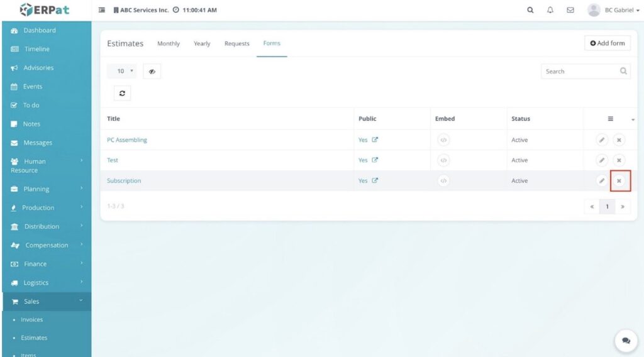Toggle column visibility eye-slash button

coord(152,72)
